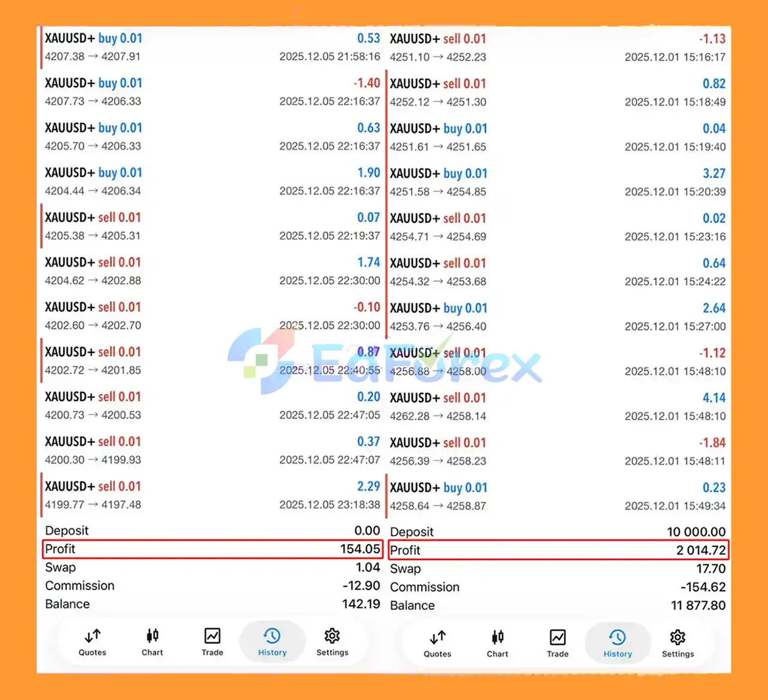Open Settings gear in left panel
Image resolution: width=768 pixels, height=700 pixels.
tap(332, 642)
